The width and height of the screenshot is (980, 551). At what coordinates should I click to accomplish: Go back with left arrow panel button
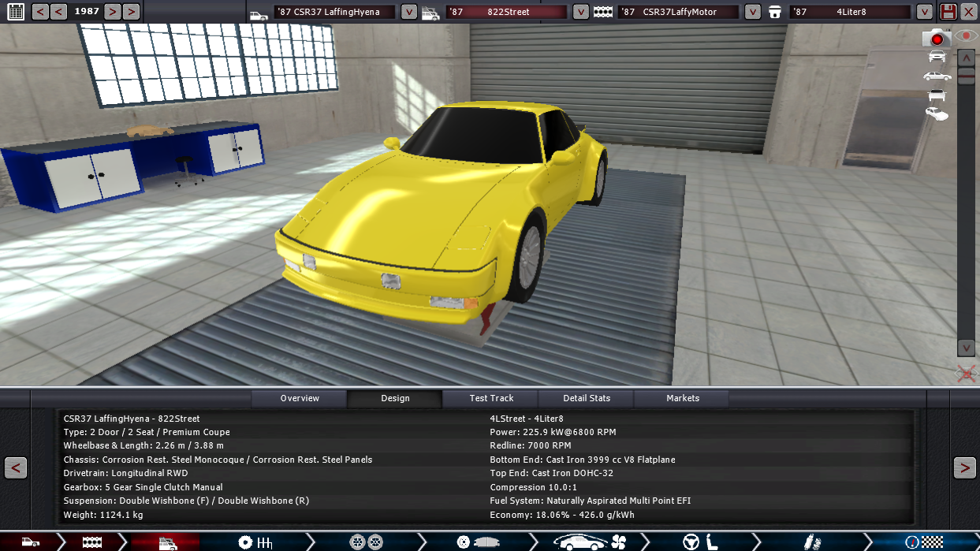16,467
